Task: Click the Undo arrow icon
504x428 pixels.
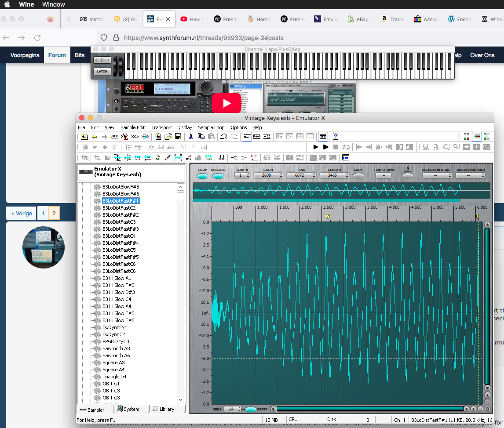Action: click(224, 137)
